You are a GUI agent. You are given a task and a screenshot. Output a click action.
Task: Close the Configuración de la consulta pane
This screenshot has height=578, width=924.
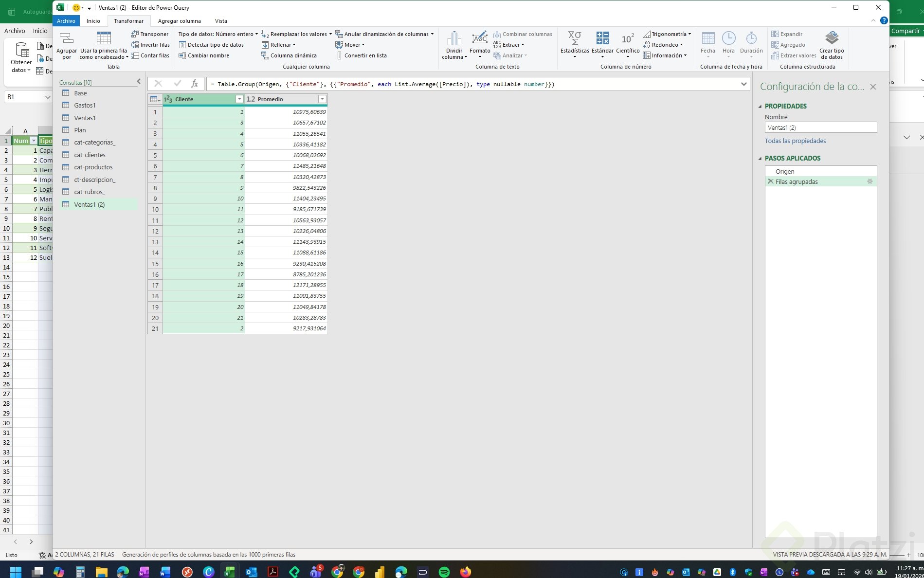click(x=873, y=87)
